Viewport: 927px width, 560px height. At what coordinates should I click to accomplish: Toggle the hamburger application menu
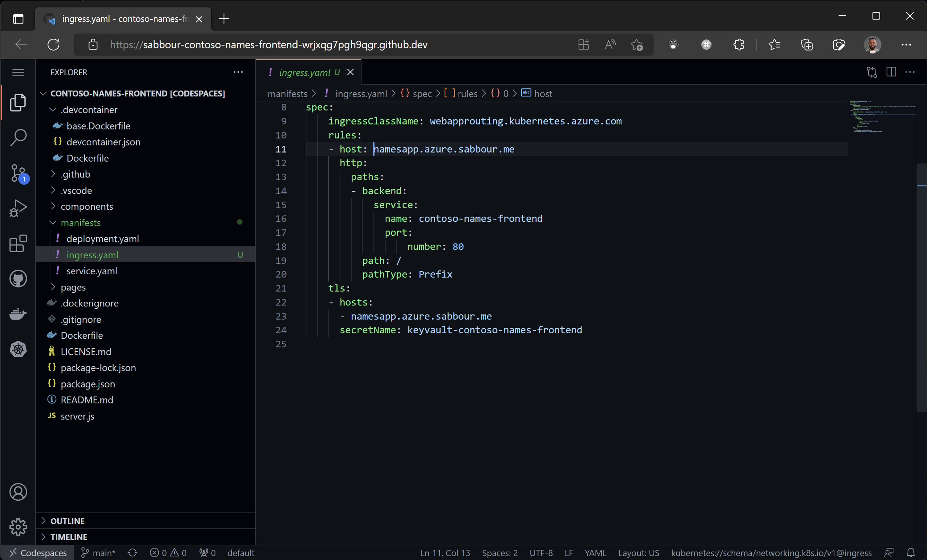click(18, 72)
